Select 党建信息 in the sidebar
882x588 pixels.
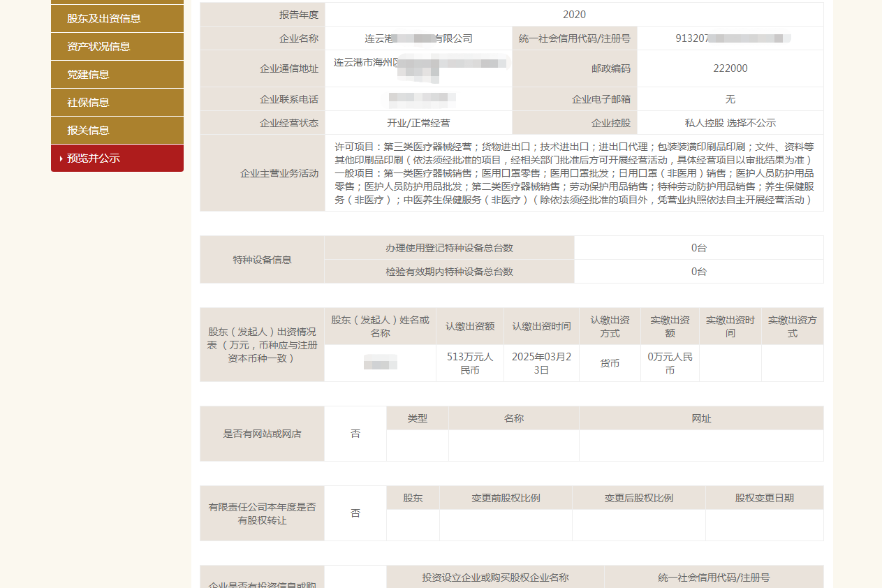[x=117, y=74]
